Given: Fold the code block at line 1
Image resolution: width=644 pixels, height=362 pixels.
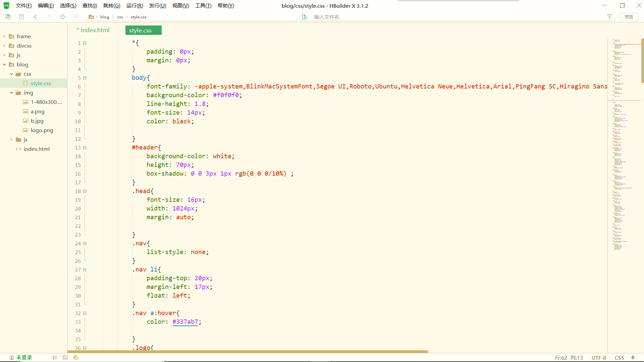Looking at the screenshot, I should pyautogui.click(x=85, y=43).
